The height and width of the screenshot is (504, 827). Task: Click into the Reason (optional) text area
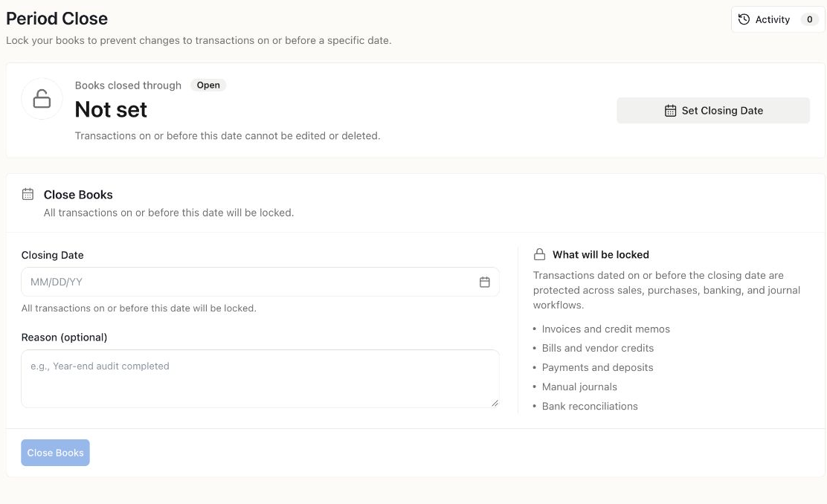coord(260,378)
